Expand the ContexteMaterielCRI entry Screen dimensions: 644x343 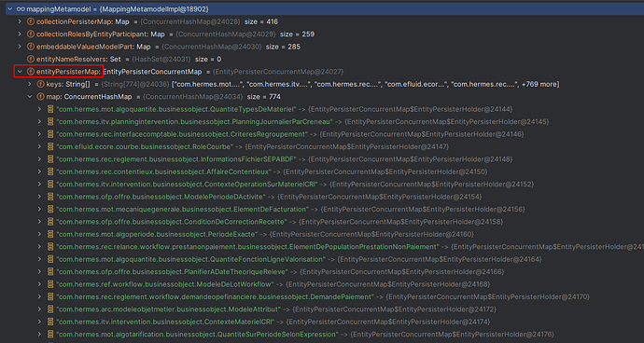pyautogui.click(x=40, y=322)
